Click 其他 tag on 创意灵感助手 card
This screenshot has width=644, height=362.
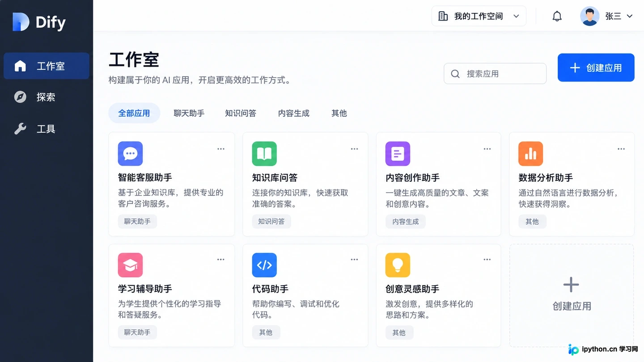[399, 332]
